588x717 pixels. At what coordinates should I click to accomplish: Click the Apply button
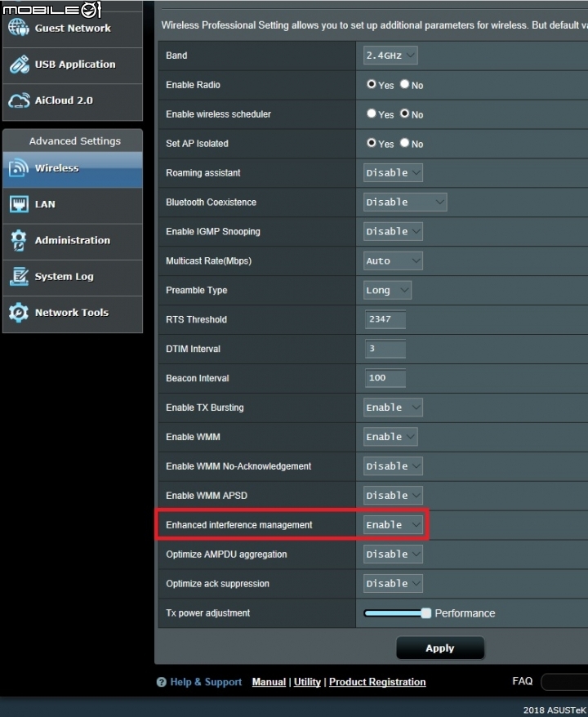[440, 648]
